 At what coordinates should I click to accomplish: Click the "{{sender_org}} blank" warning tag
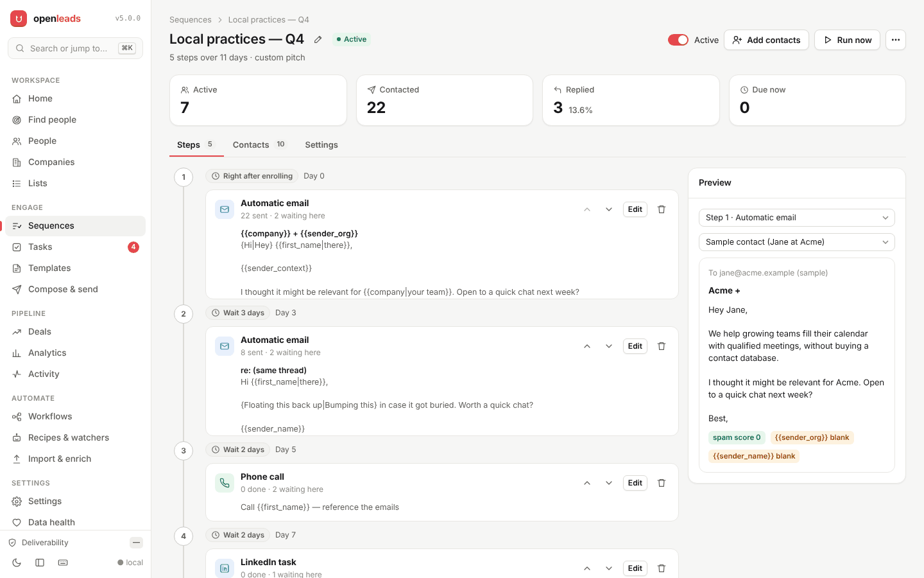pos(812,438)
